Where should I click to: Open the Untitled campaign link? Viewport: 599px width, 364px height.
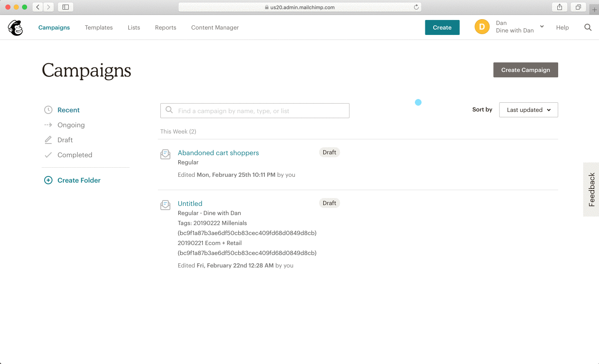[x=190, y=203]
